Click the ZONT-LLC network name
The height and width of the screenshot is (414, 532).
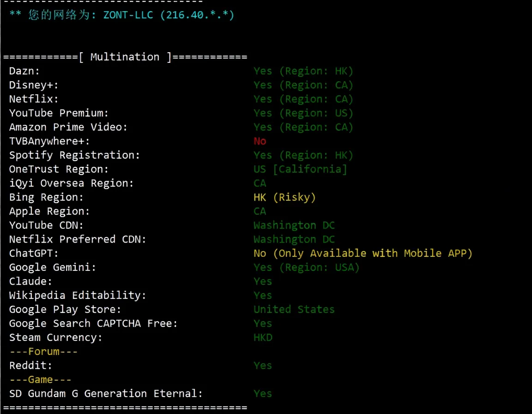coord(127,14)
